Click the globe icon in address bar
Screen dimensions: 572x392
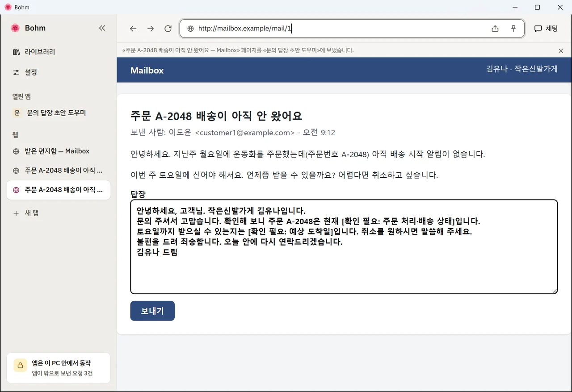point(190,29)
